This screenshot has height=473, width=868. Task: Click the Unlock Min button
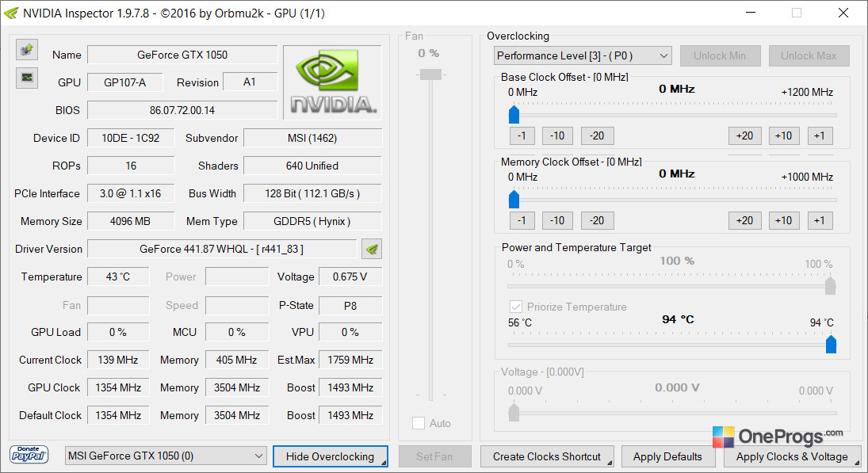[x=720, y=56]
